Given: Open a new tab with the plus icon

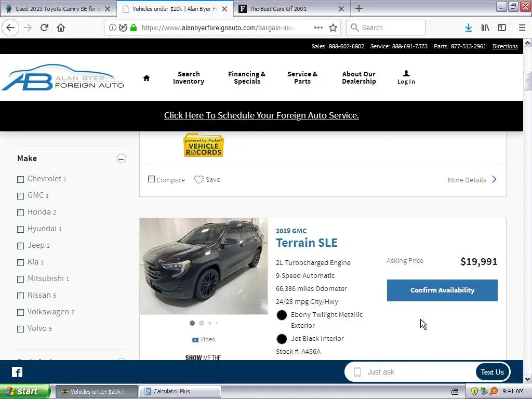Looking at the screenshot, I should point(359,8).
